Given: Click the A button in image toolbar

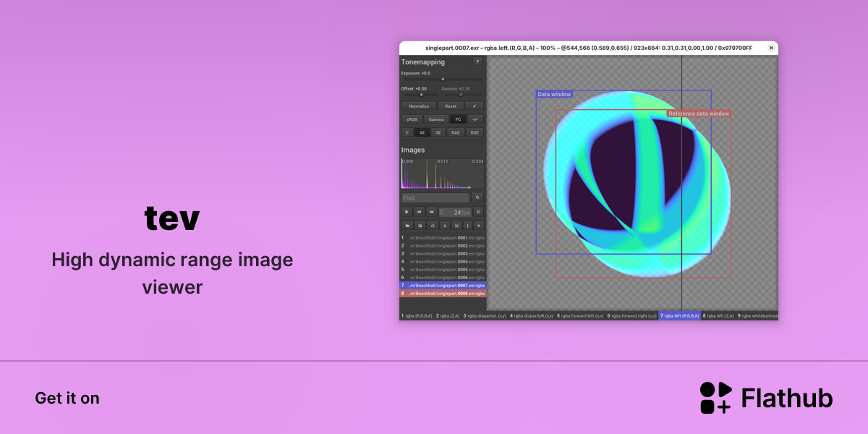Looking at the screenshot, I should point(445,226).
